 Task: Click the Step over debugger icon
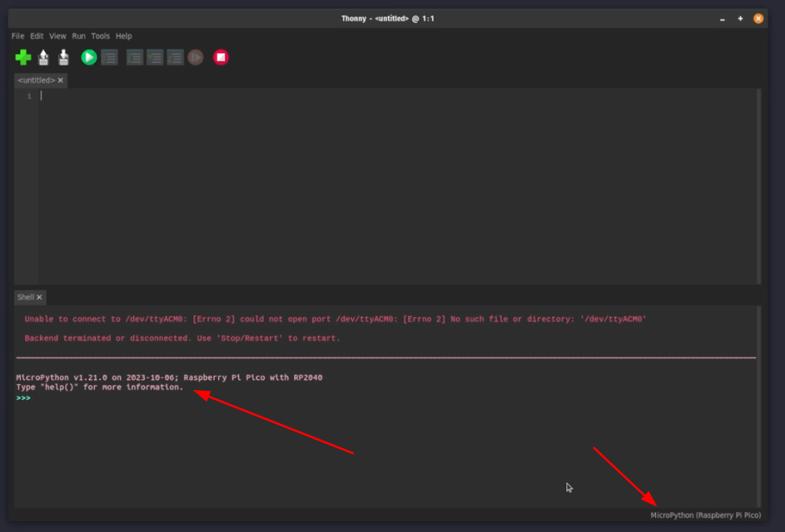135,57
